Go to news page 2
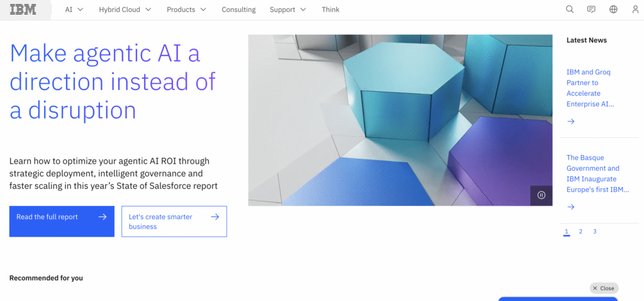The height and width of the screenshot is (301, 644). coord(580,232)
